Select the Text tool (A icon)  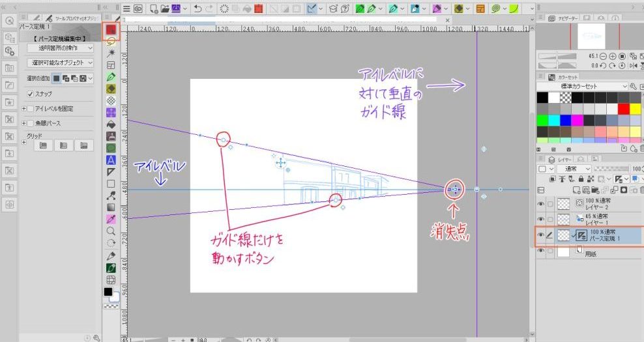click(x=111, y=160)
